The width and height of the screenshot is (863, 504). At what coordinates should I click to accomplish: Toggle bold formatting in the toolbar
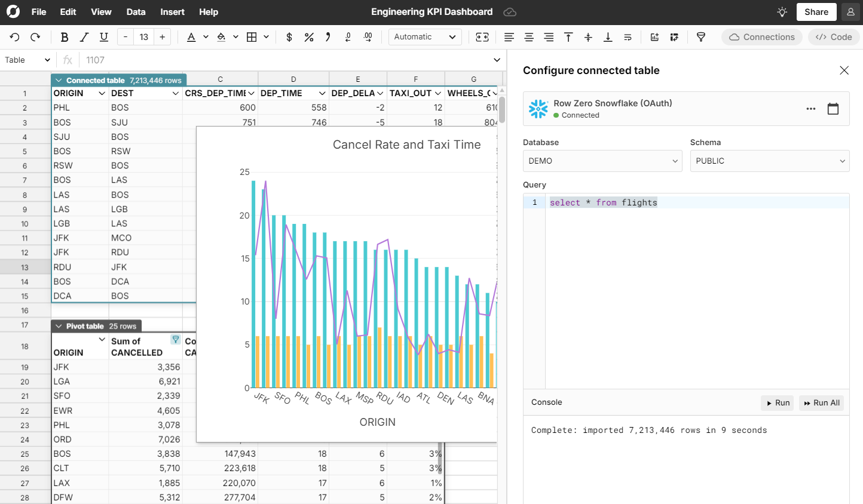tap(64, 36)
